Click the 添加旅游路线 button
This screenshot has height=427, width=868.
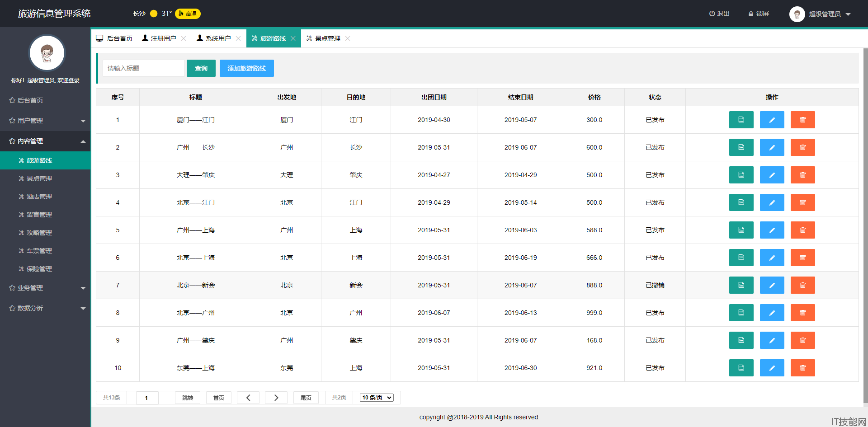tap(247, 68)
